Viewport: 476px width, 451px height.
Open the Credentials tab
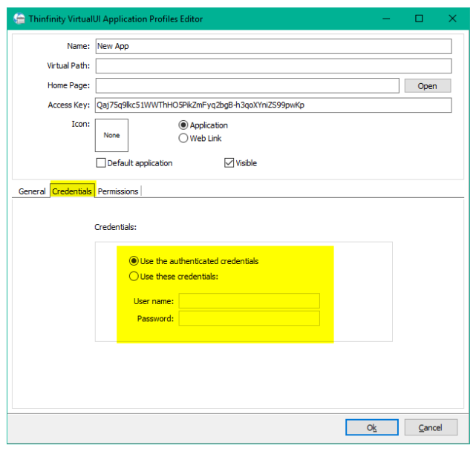coord(72,191)
